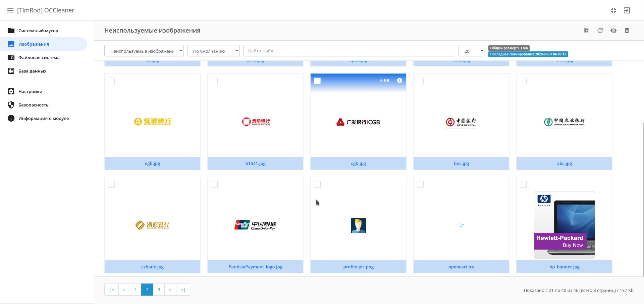This screenshot has height=304, width=644.
Task: Check the hp_banner.jpg checkbox
Action: (x=523, y=184)
